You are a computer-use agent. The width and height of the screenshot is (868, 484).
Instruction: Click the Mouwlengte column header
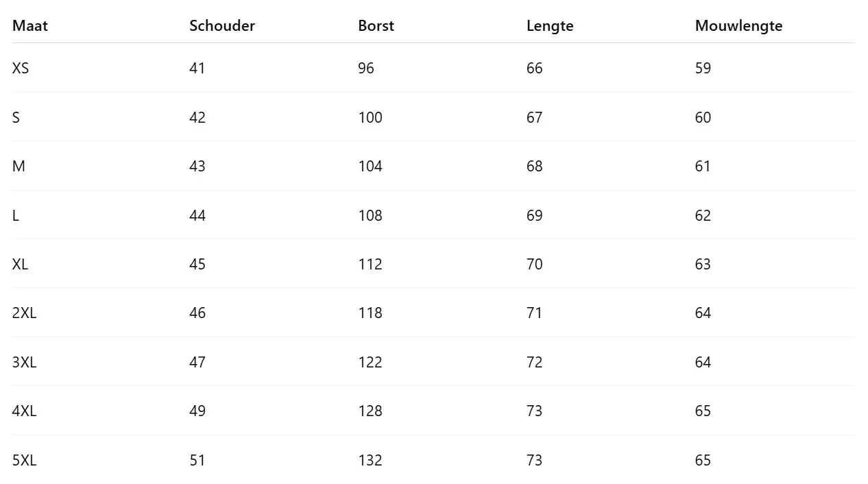click(738, 26)
